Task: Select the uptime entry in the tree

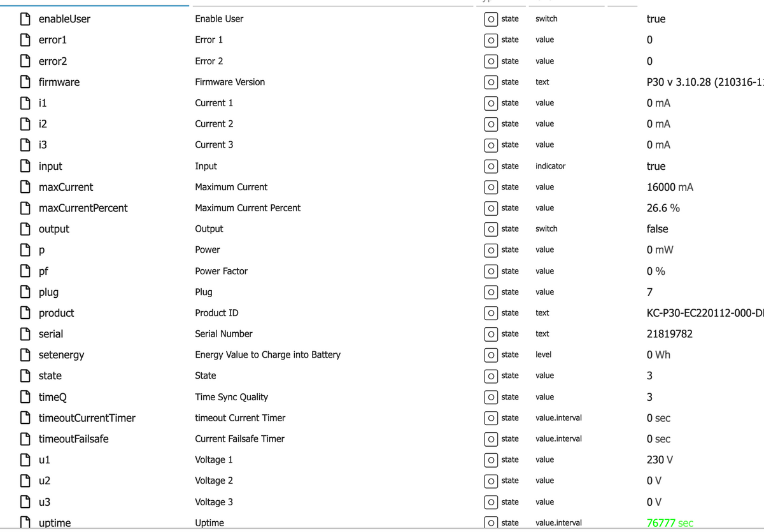Action: pyautogui.click(x=55, y=523)
